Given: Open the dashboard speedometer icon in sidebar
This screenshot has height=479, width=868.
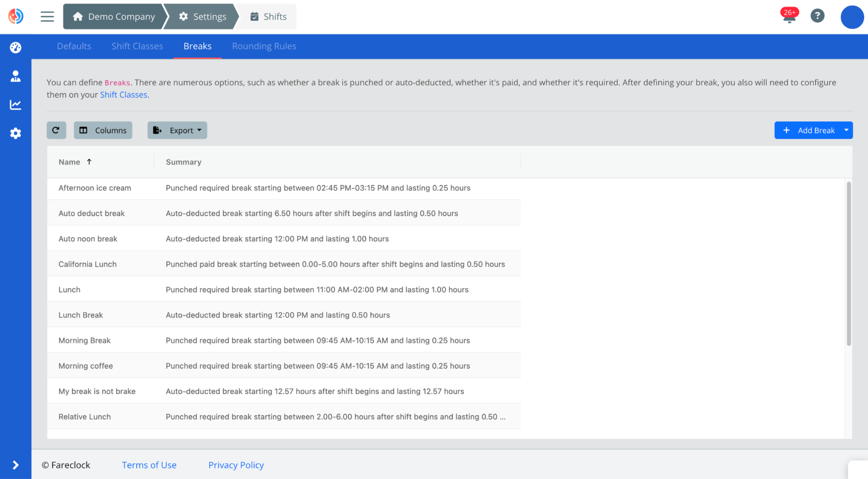Looking at the screenshot, I should pyautogui.click(x=15, y=47).
